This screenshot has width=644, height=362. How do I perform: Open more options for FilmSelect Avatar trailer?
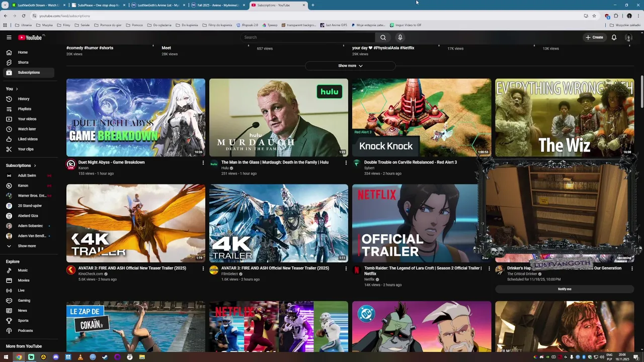point(346,268)
